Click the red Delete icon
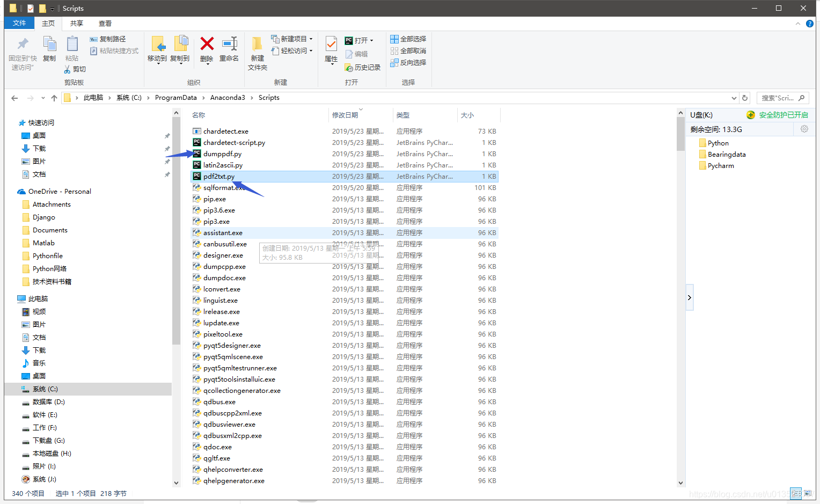Screen dimensions: 820x504 point(207,43)
